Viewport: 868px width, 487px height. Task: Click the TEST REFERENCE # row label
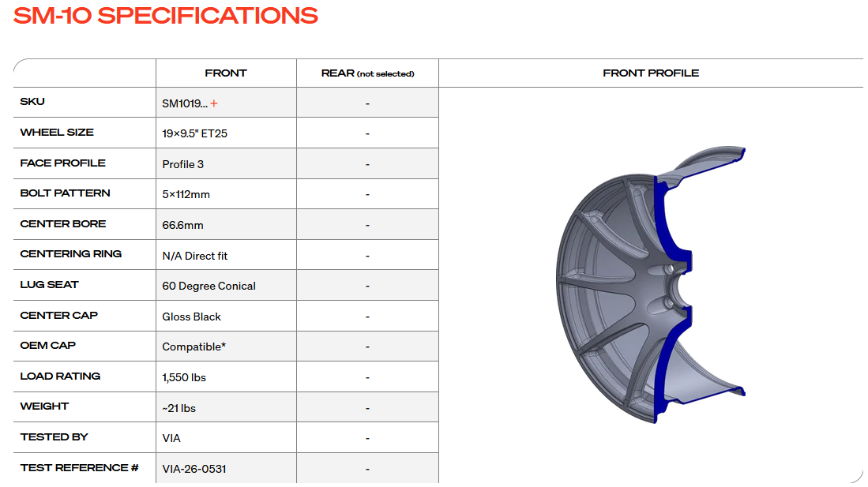click(x=79, y=468)
